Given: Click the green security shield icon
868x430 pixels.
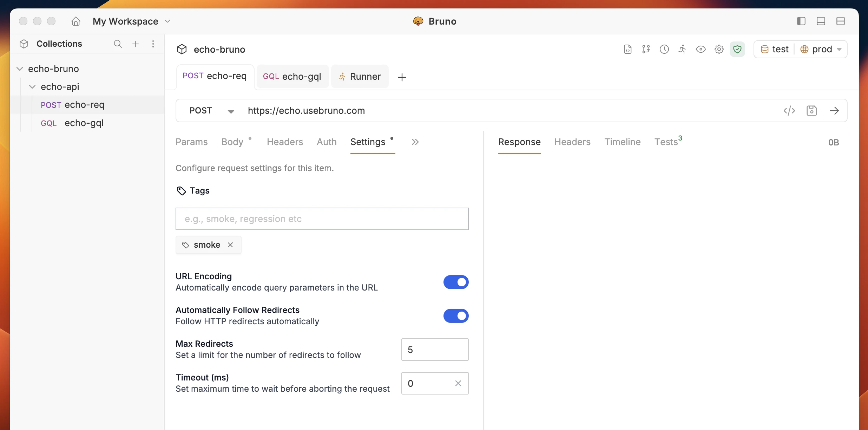Looking at the screenshot, I should (737, 49).
